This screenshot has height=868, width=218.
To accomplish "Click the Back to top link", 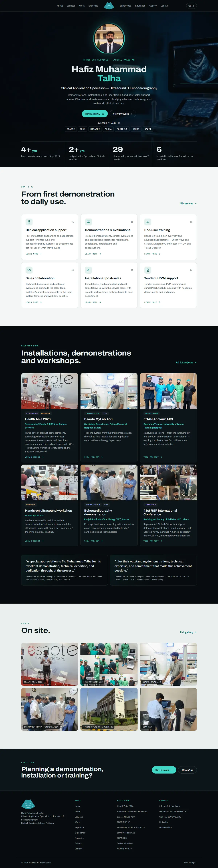I will [190, 862].
